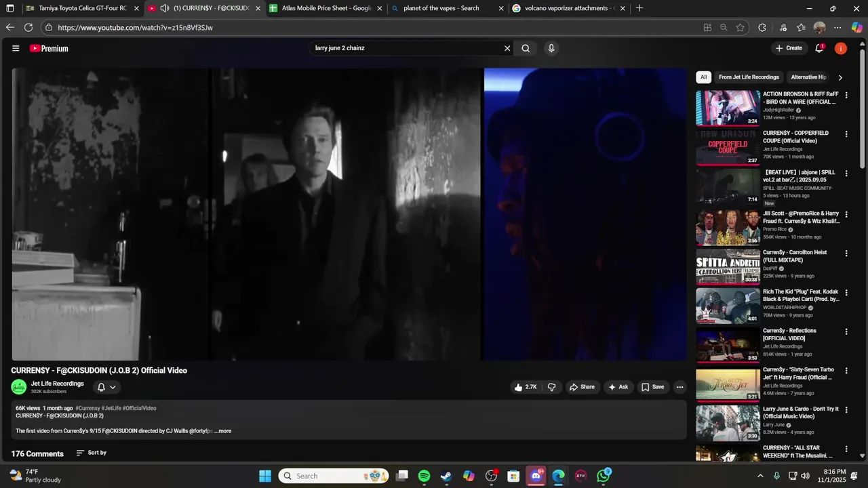The width and height of the screenshot is (868, 488).
Task: Open weather widget showing 74°F
Action: (x=35, y=476)
